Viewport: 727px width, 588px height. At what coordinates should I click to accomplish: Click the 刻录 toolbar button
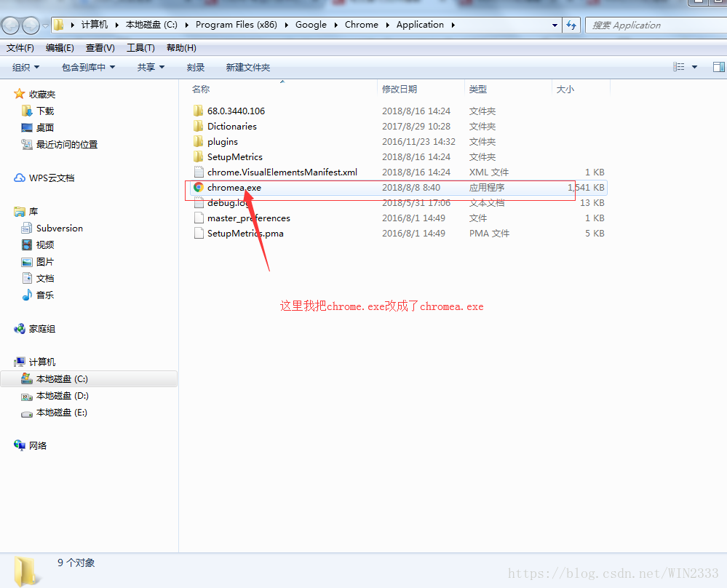coord(196,67)
